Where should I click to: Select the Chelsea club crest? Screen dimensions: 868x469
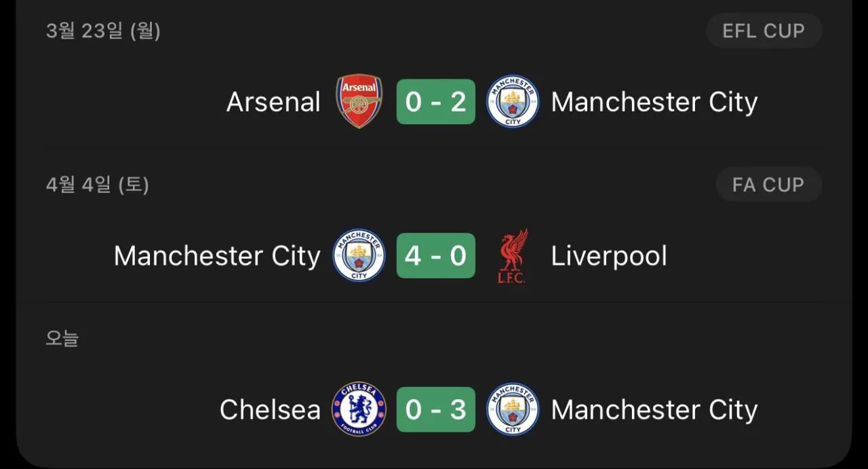359,409
